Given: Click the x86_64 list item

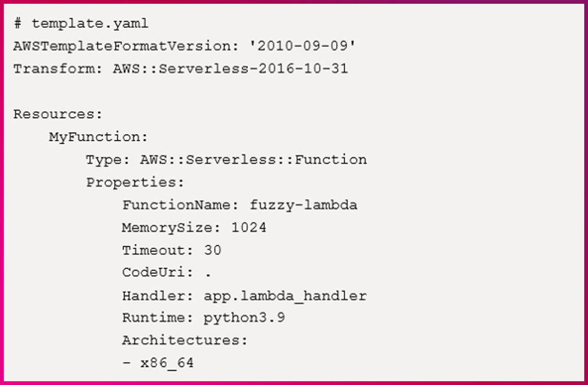Looking at the screenshot, I should pos(167,364).
